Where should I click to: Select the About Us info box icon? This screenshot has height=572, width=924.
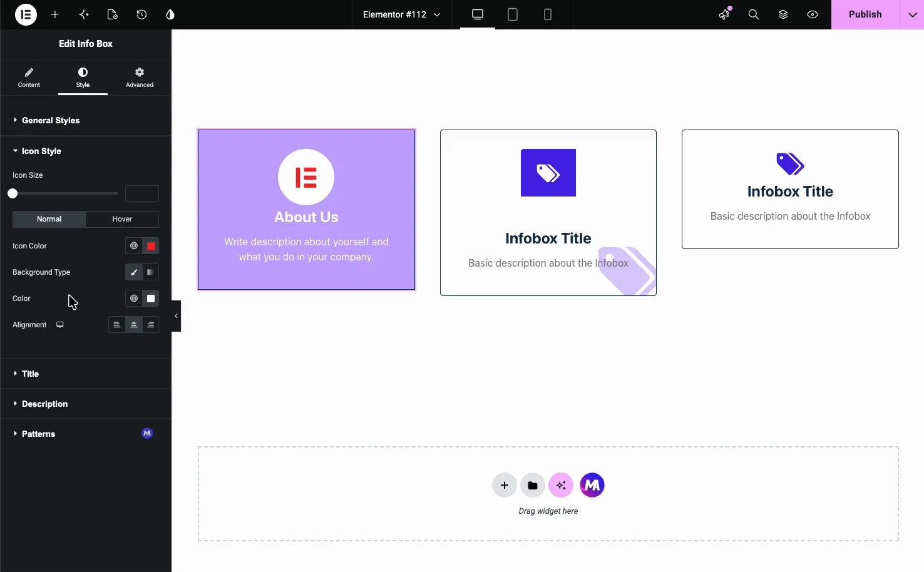[306, 177]
